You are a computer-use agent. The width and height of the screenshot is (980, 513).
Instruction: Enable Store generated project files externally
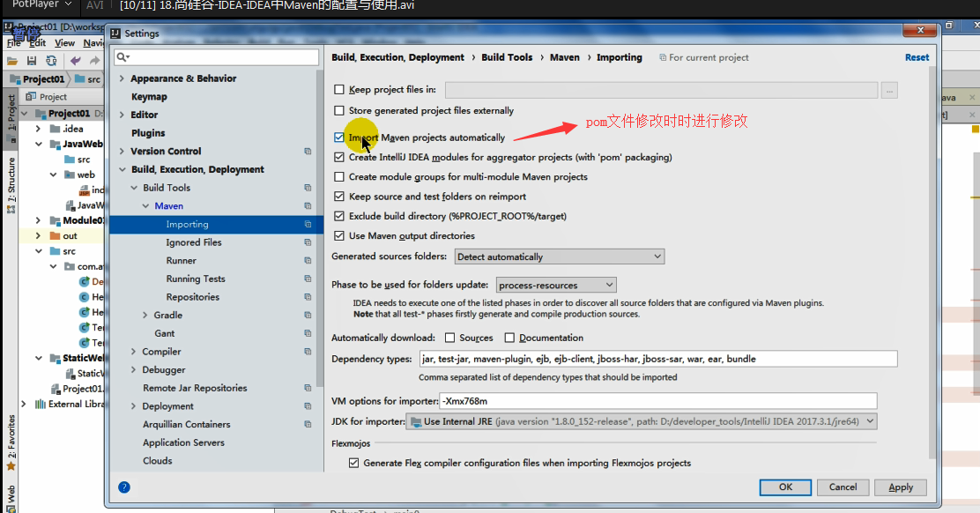tap(338, 110)
